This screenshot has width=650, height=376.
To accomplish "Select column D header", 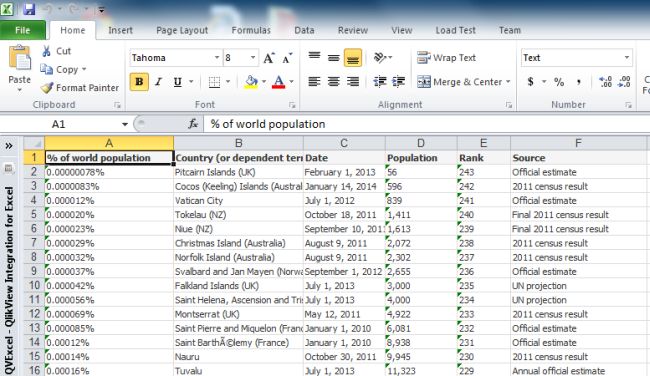I will coord(421,143).
